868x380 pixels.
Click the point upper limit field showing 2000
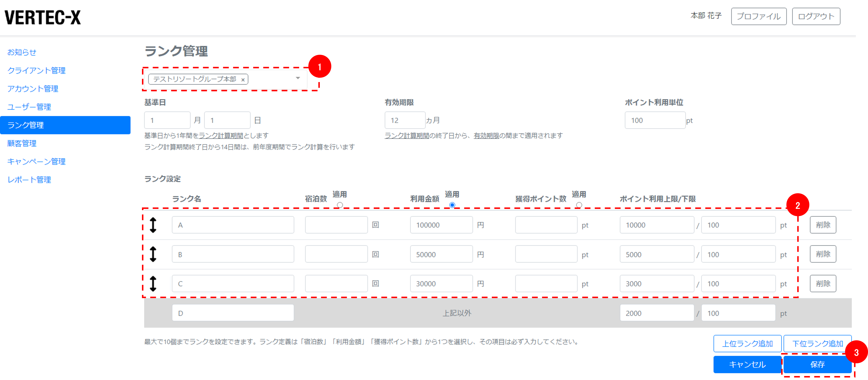coord(657,313)
